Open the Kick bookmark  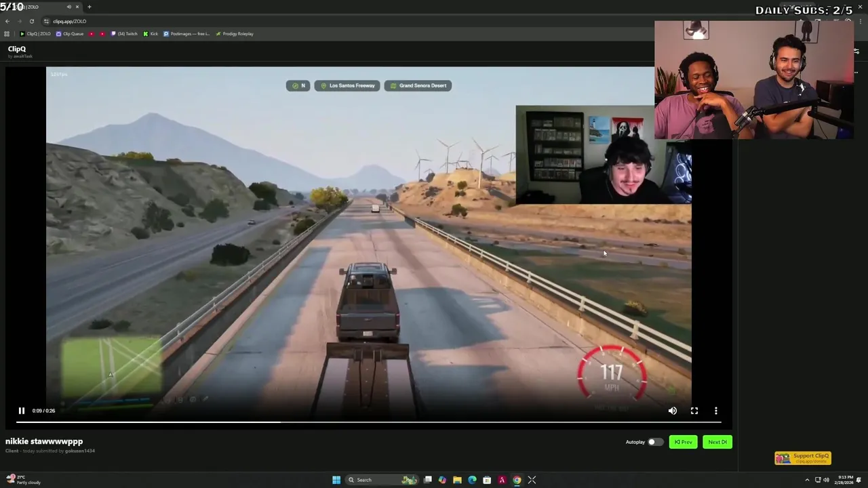tap(151, 34)
